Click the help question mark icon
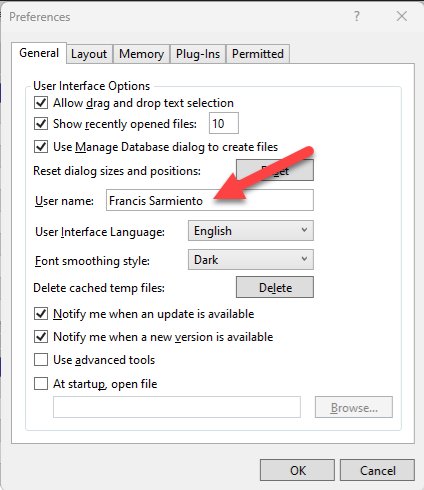 click(357, 16)
